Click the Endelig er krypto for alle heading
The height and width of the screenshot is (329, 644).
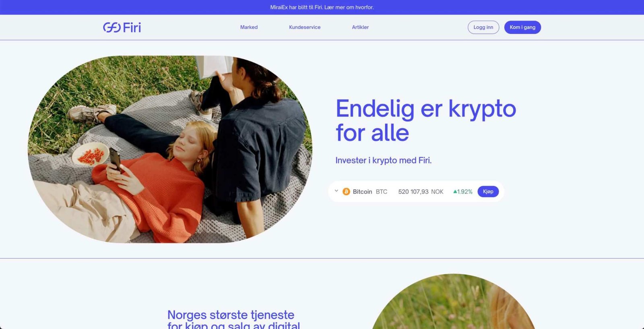coord(426,120)
